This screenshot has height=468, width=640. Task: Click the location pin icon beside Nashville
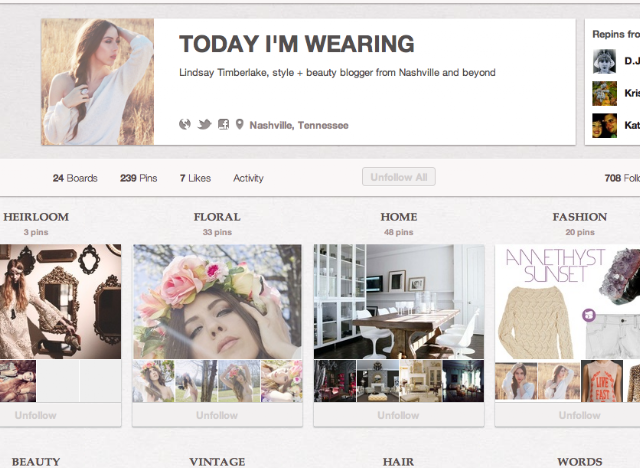[240, 124]
